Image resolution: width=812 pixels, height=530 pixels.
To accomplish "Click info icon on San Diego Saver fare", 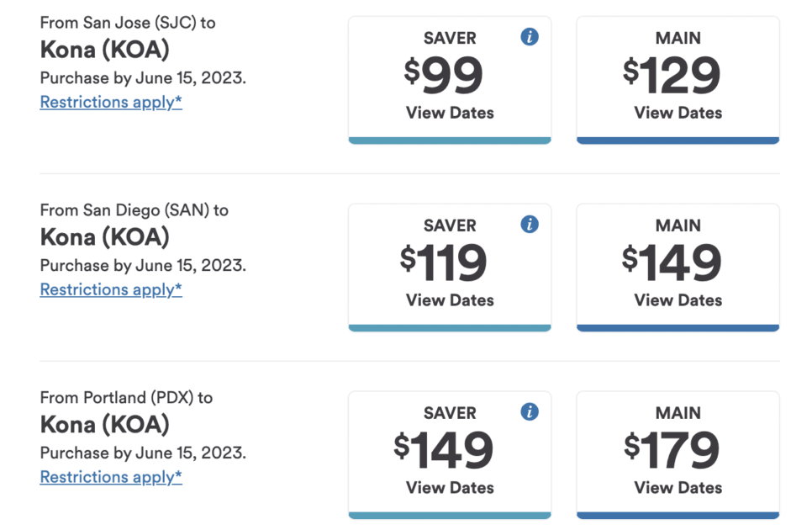I will point(530,225).
